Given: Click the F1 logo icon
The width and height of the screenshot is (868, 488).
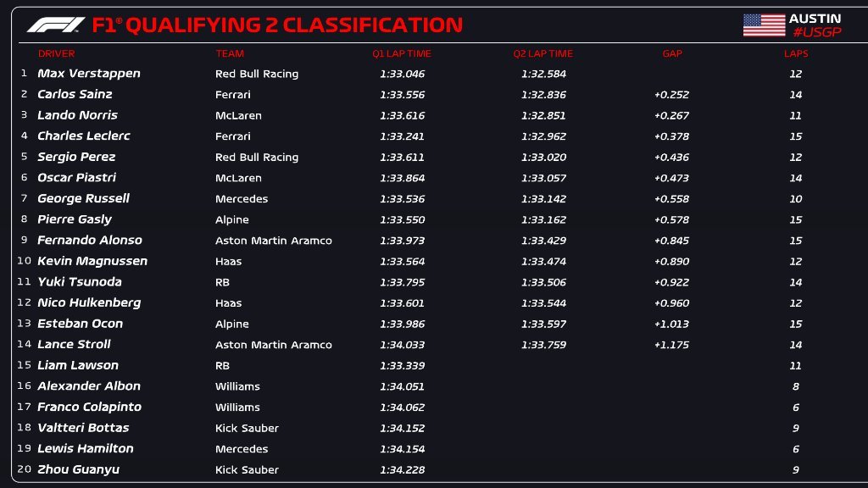Looking at the screenshot, I should click(56, 25).
